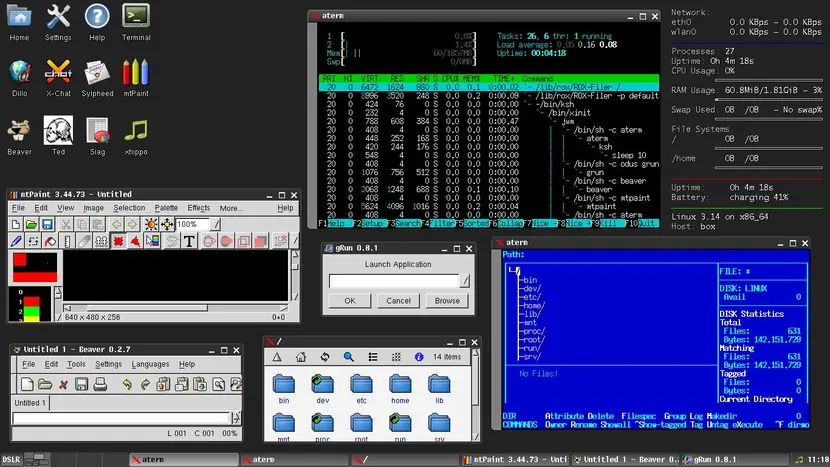Click the Undo arrow in Beaver toolbar
The height and width of the screenshot is (467, 830).
point(127,384)
